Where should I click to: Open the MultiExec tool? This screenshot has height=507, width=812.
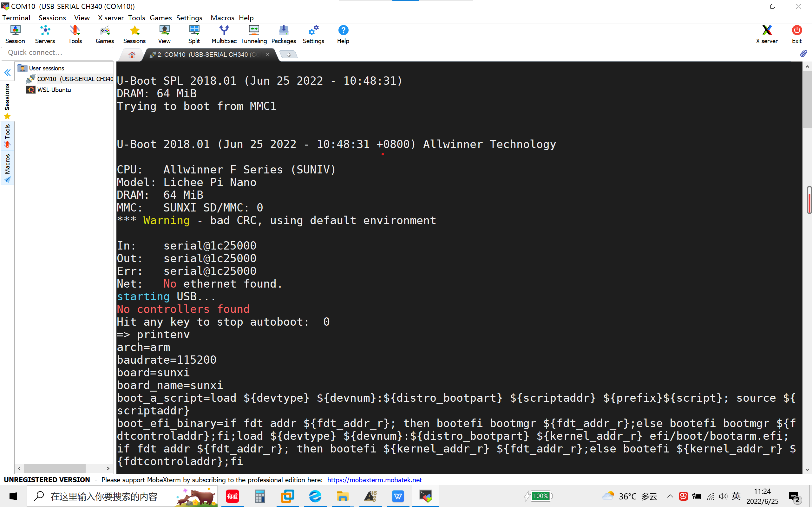tap(224, 34)
